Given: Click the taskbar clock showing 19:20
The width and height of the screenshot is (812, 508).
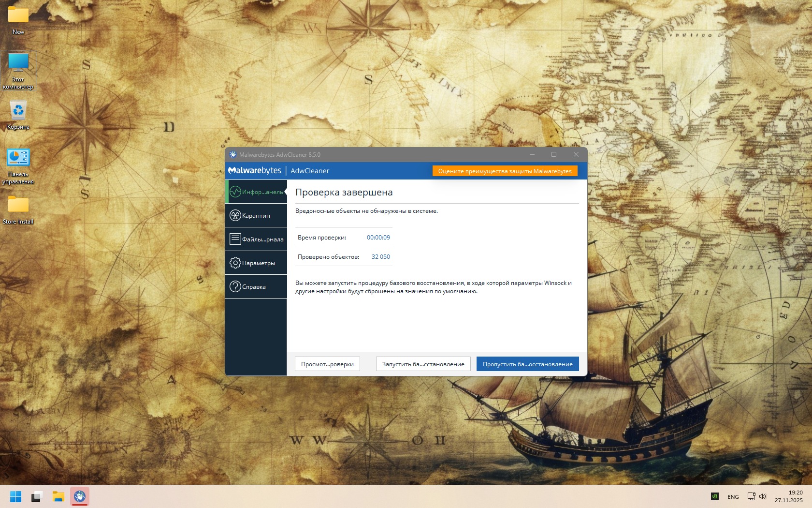Looking at the screenshot, I should tap(788, 496).
